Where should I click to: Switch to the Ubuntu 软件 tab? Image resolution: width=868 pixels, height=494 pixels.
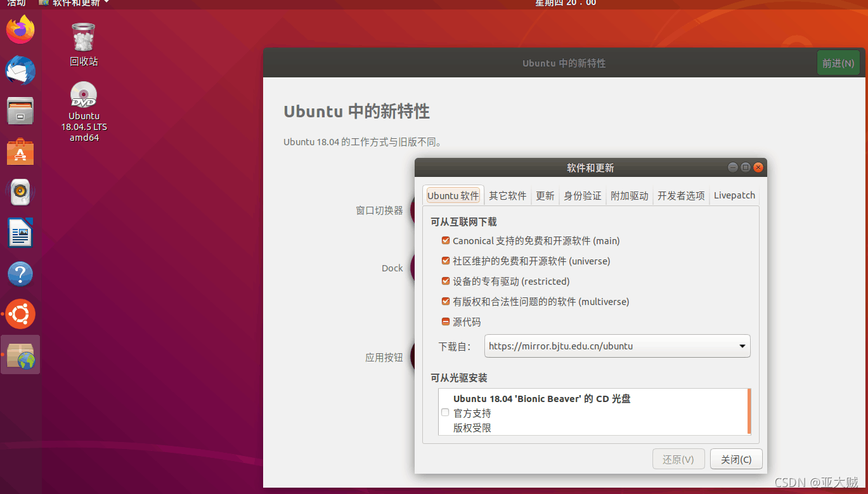tap(453, 196)
